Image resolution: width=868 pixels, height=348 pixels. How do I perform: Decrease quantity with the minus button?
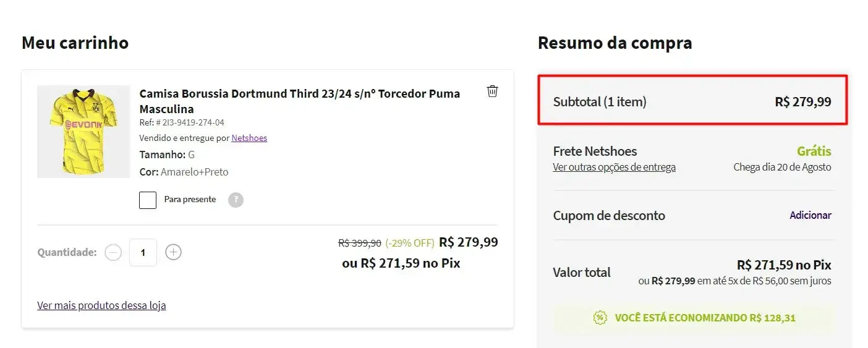(113, 252)
